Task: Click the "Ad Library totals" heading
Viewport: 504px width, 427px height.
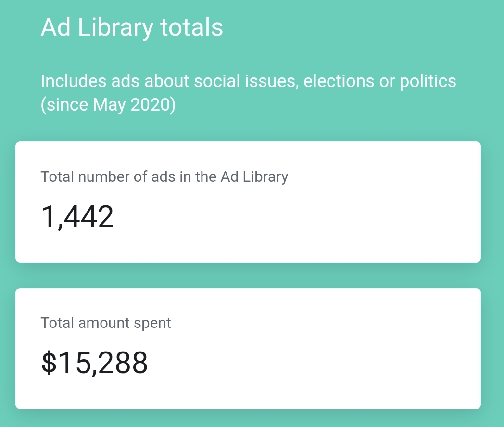Action: tap(132, 27)
